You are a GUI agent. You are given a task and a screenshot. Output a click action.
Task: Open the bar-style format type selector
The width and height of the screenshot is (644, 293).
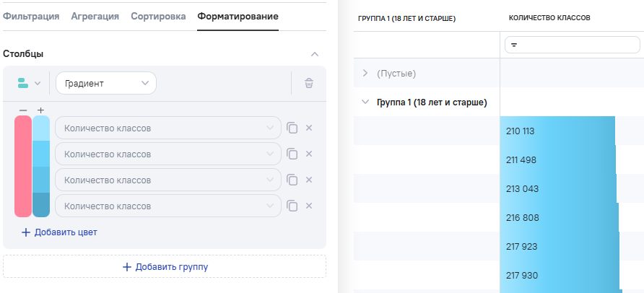29,83
